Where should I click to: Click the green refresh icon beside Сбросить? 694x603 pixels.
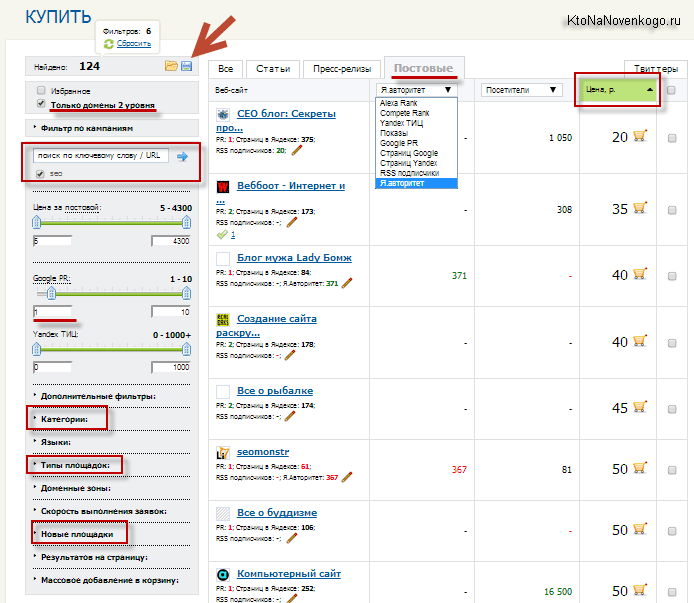coord(109,44)
